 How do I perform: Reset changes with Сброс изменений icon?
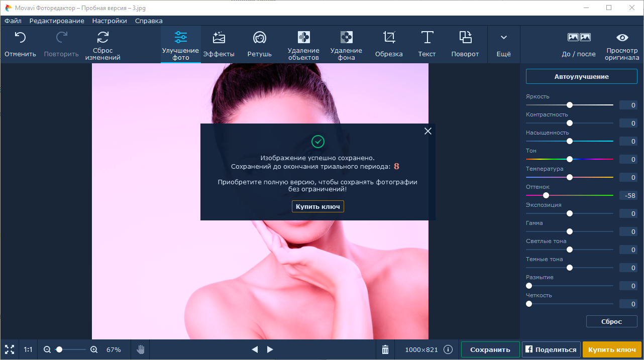[103, 37]
